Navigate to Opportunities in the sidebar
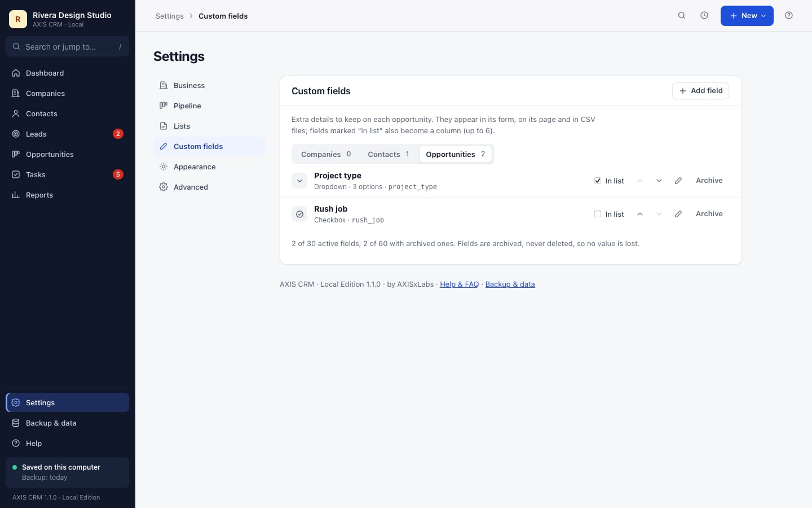Screen dimensions: 812x508 point(67,154)
